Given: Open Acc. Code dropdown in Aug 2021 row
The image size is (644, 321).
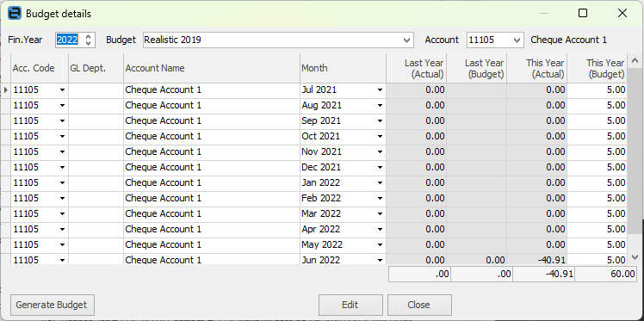Looking at the screenshot, I should (x=62, y=106).
